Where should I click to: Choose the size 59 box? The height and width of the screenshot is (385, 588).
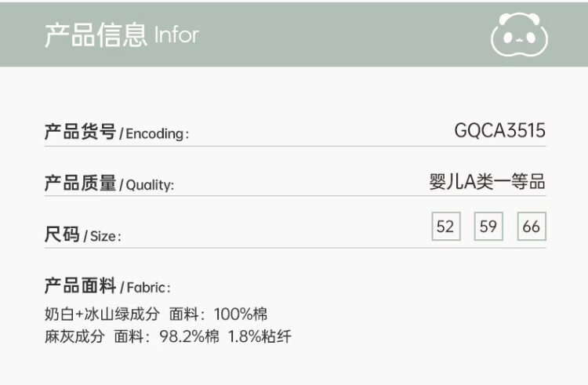click(488, 227)
